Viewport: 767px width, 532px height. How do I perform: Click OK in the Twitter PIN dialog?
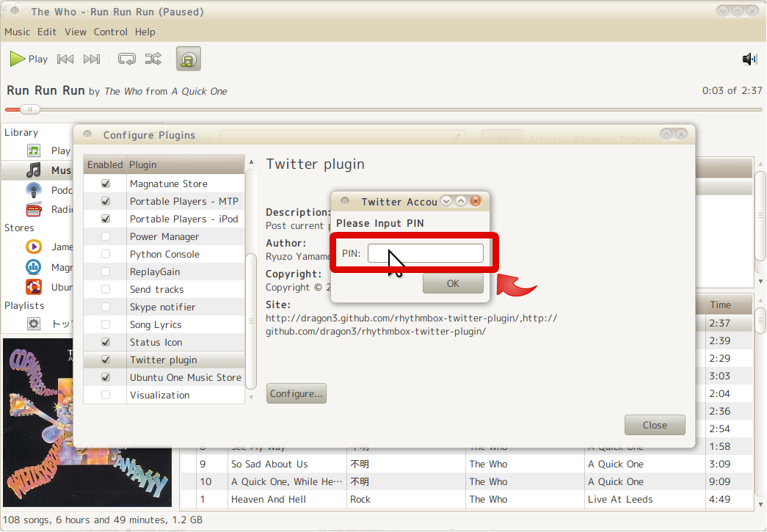pos(453,283)
